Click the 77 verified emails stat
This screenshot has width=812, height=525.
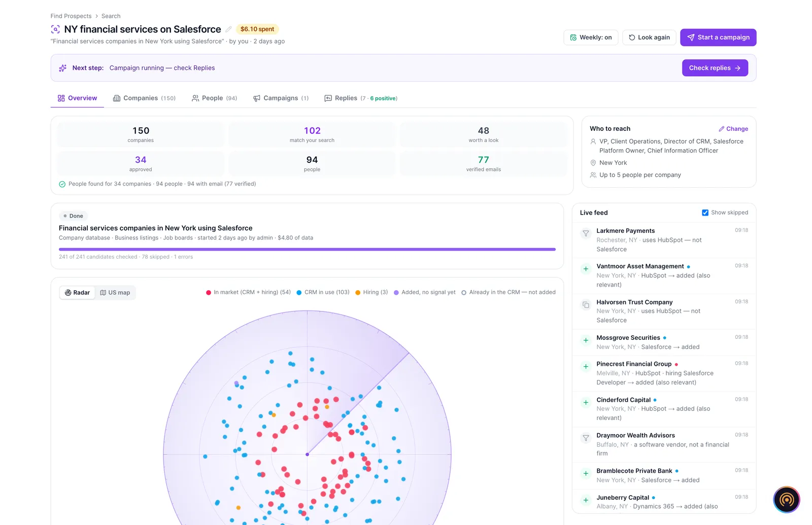(x=484, y=163)
